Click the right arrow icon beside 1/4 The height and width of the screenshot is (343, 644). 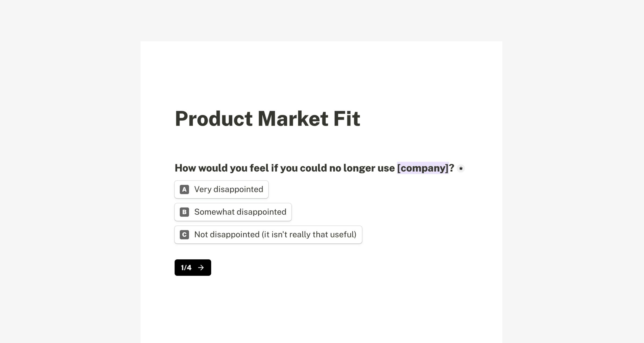tap(201, 268)
